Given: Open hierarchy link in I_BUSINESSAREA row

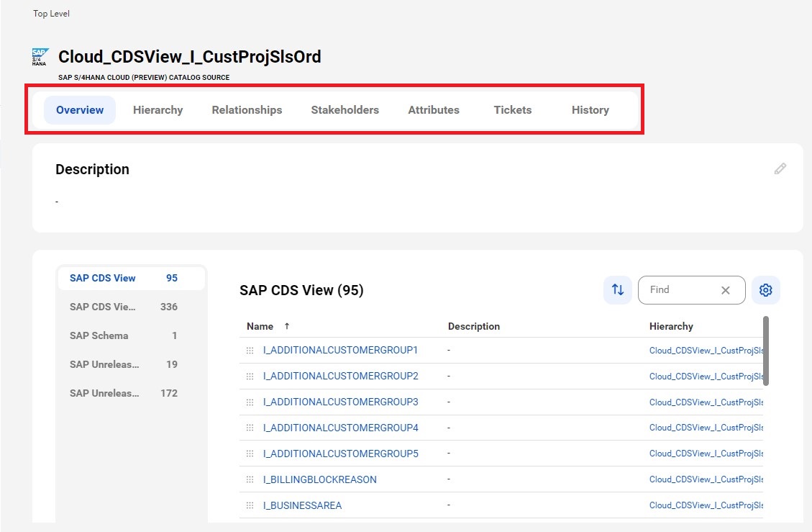Looking at the screenshot, I should [706, 505].
